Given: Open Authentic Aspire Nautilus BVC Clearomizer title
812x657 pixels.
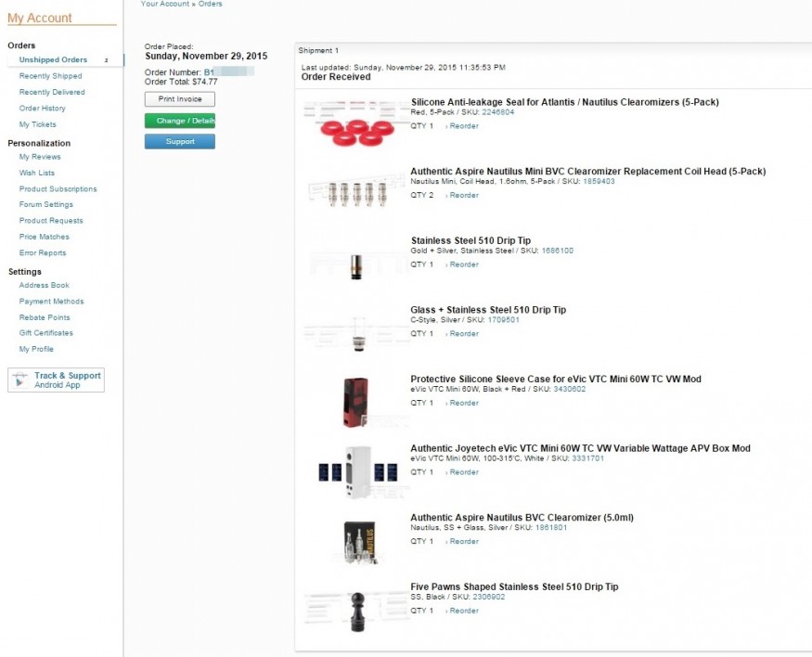Looking at the screenshot, I should point(522,517).
